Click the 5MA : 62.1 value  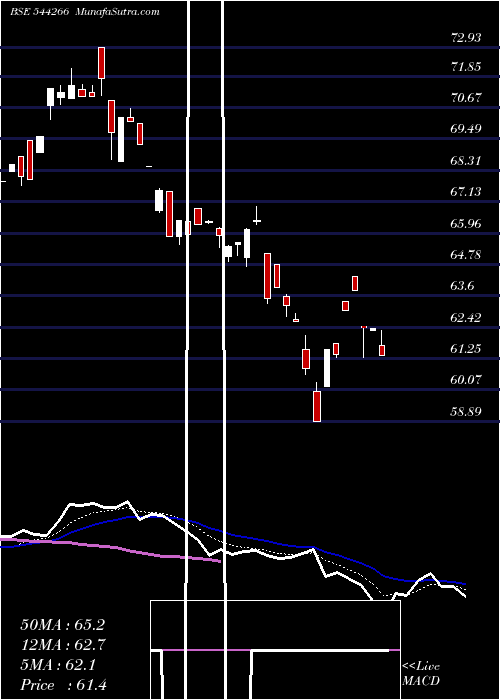pyautogui.click(x=58, y=665)
